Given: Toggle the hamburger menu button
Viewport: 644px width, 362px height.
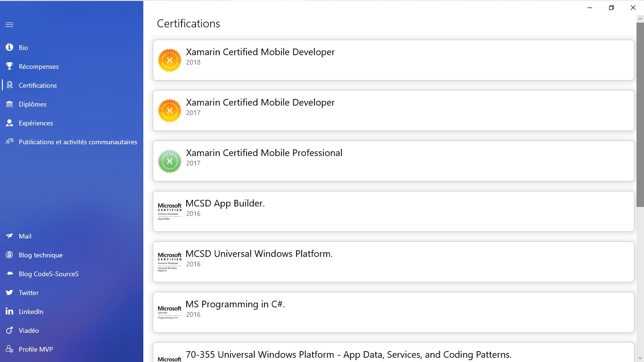Looking at the screenshot, I should click(9, 25).
